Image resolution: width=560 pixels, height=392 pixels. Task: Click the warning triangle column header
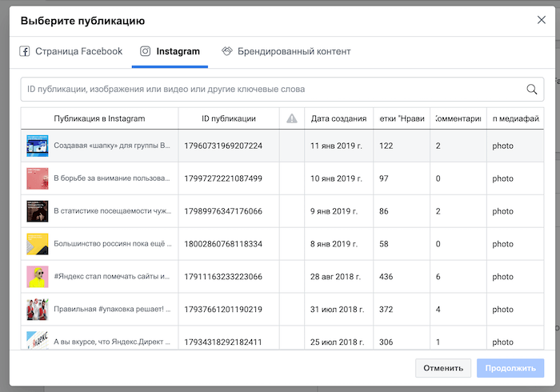[292, 118]
